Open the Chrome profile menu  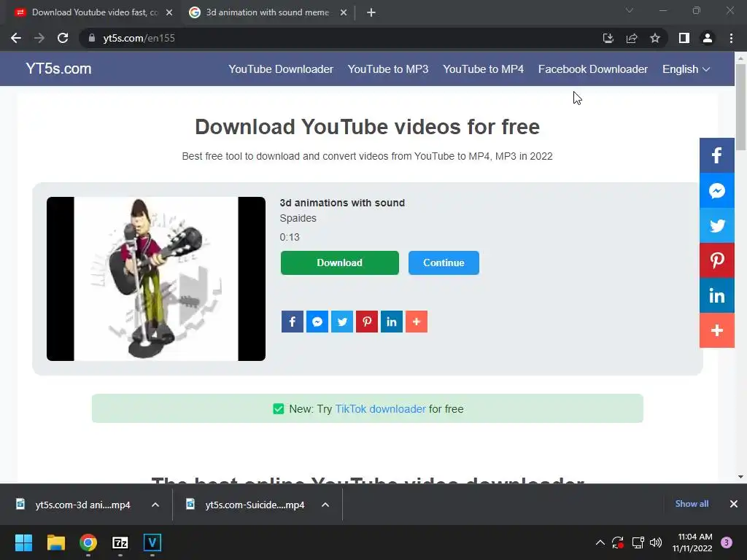(708, 38)
